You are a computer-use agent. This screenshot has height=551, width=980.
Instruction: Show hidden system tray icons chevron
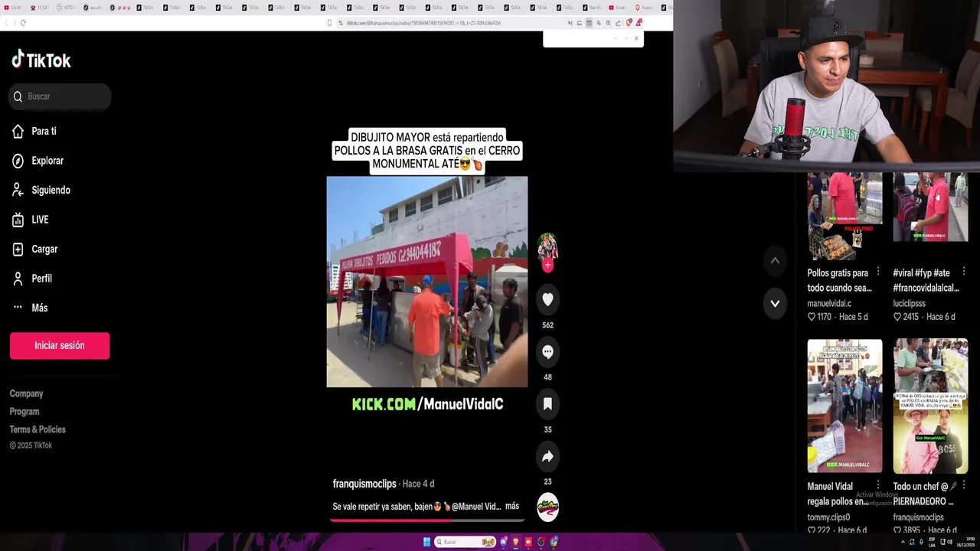click(903, 542)
